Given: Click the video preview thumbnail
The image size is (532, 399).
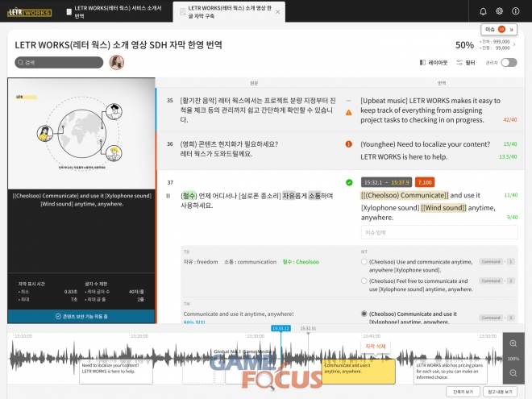Looking at the screenshot, I should coord(81,133).
